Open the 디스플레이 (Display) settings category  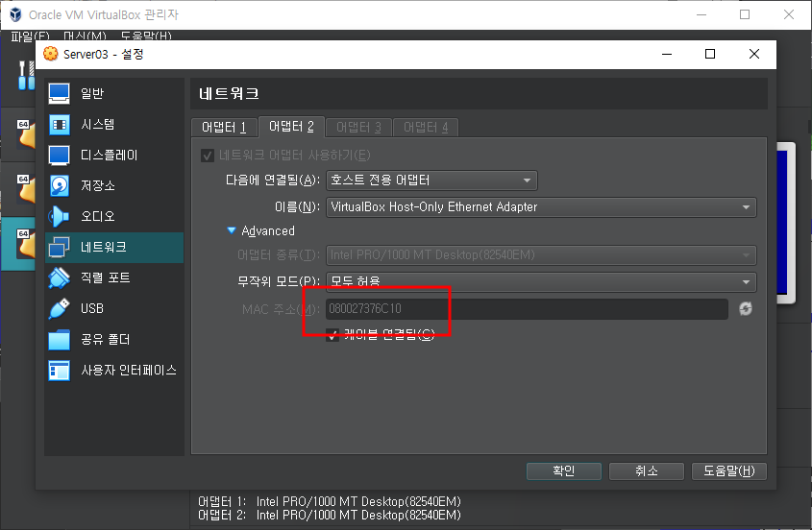tap(114, 155)
